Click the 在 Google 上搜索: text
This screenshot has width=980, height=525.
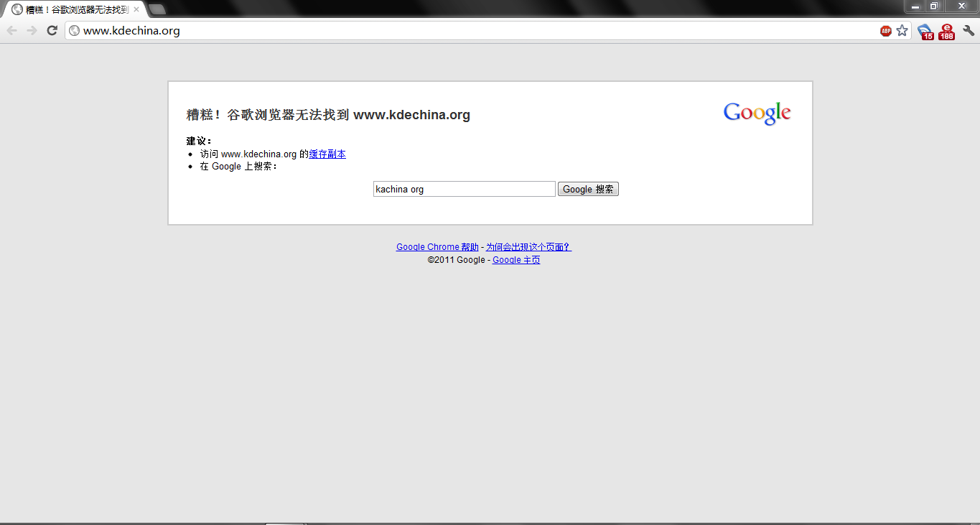238,167
